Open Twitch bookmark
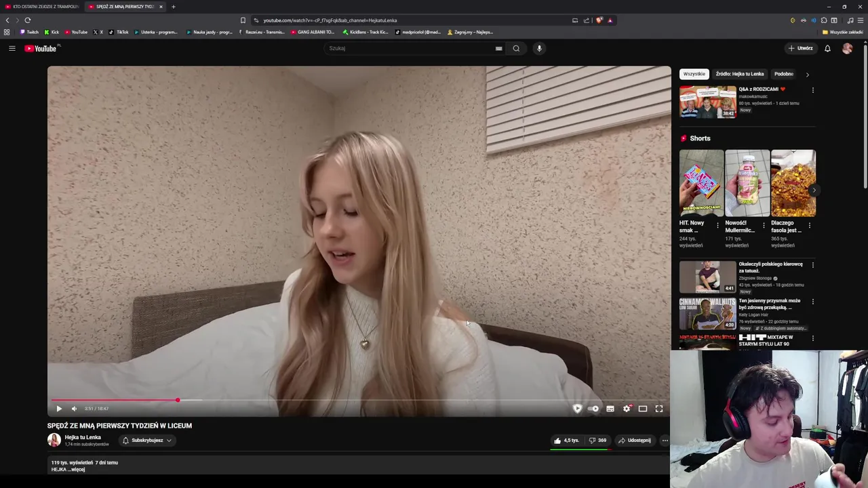868x488 pixels. [x=29, y=32]
